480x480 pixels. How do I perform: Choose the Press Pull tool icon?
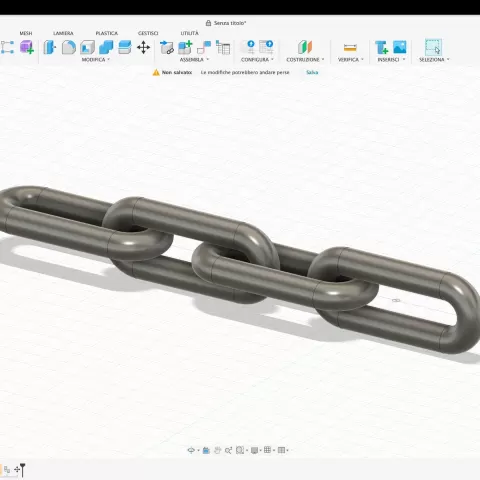coord(50,47)
